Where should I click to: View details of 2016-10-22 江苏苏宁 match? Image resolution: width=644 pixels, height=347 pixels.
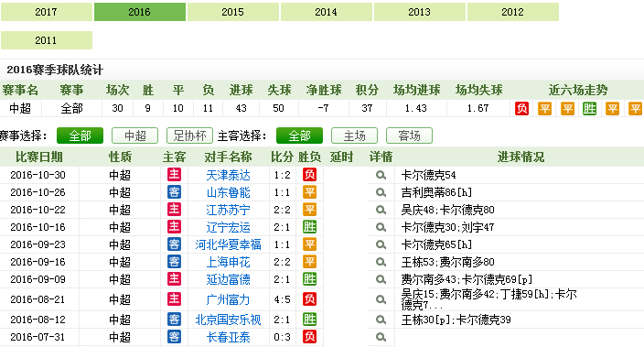pos(381,210)
